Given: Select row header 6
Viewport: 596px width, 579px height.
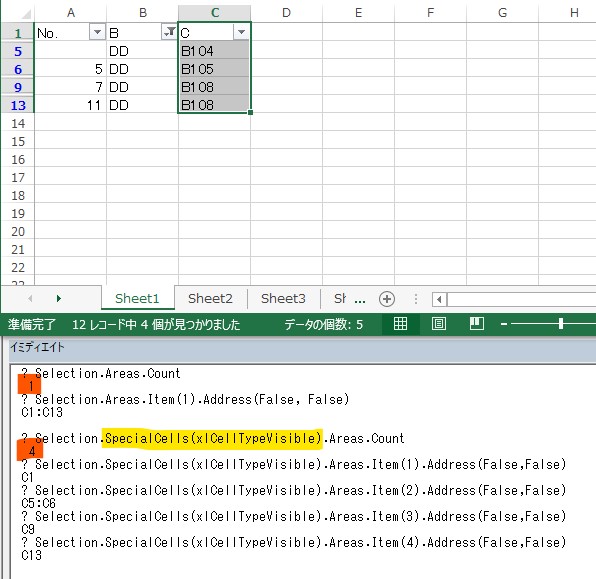Looking at the screenshot, I should pyautogui.click(x=18, y=69).
